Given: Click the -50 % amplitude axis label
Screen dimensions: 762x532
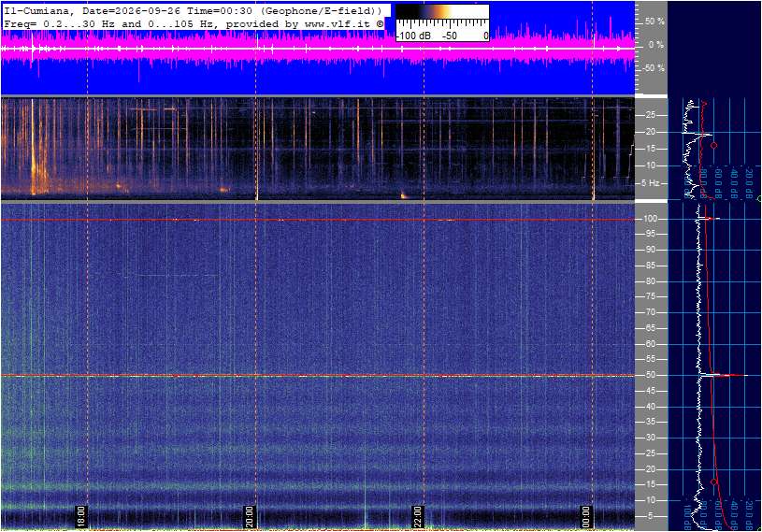Looking at the screenshot, I should [x=654, y=68].
